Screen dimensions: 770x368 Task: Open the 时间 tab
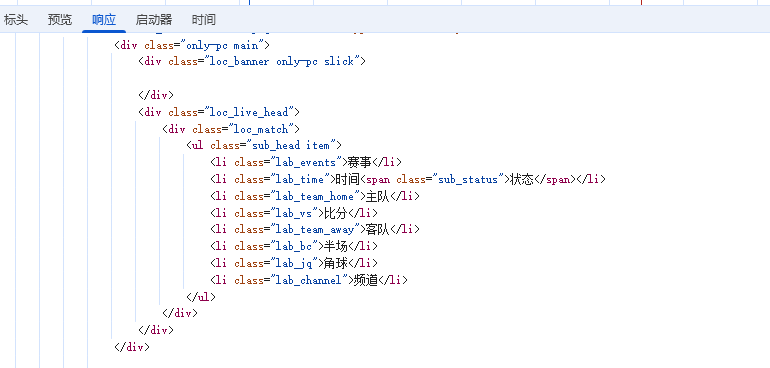coord(203,20)
